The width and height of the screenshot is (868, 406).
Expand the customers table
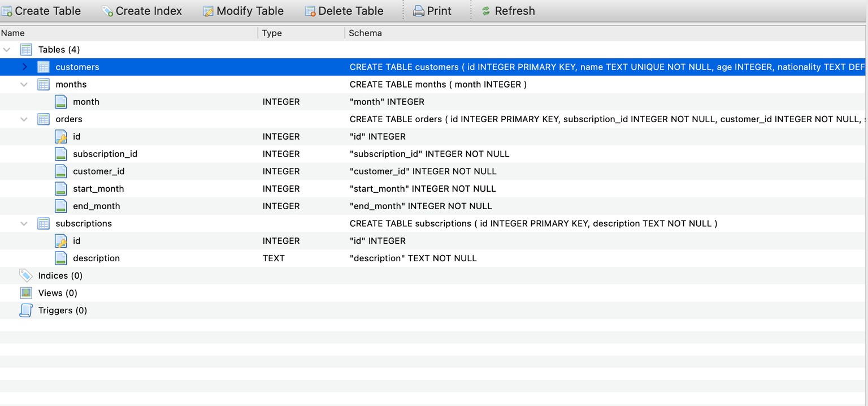pyautogui.click(x=24, y=67)
